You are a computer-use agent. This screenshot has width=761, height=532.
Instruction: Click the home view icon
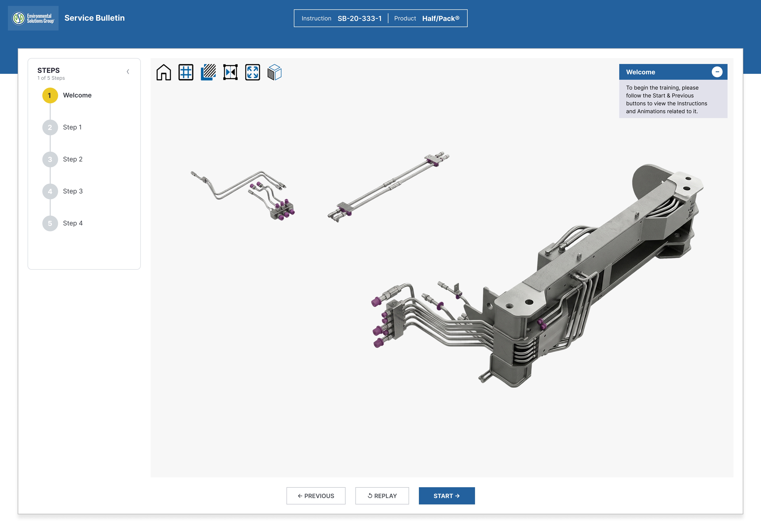(163, 72)
